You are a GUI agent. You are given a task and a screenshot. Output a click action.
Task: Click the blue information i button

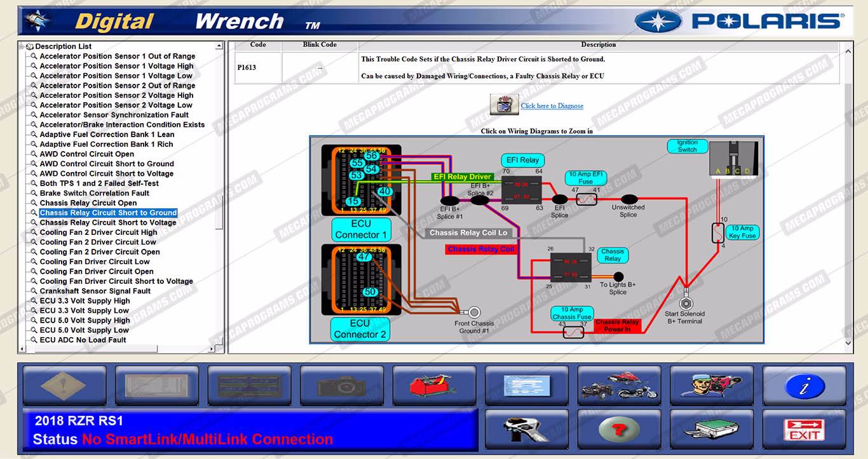click(804, 385)
